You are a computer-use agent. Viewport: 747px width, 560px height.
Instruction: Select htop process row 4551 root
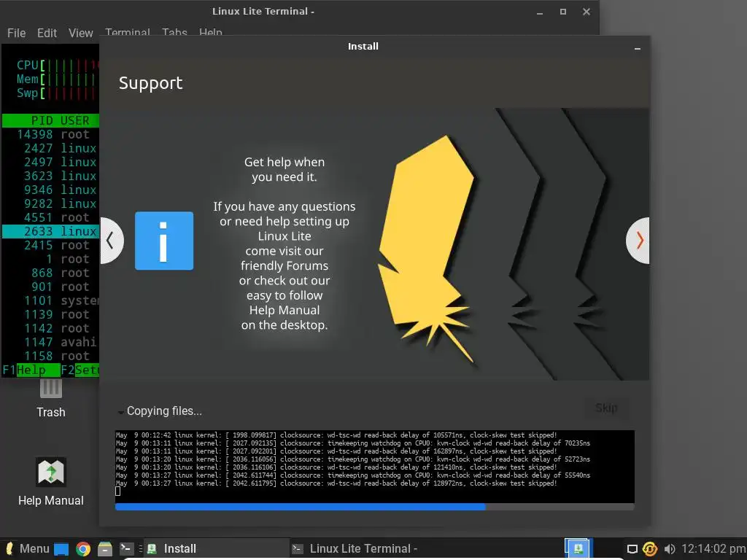50,217
